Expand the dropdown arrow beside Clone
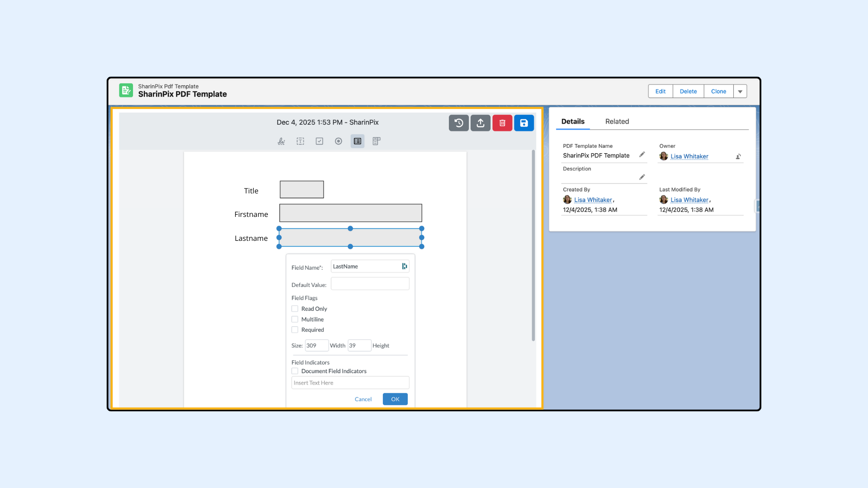Viewport: 868px width, 488px height. (x=740, y=91)
